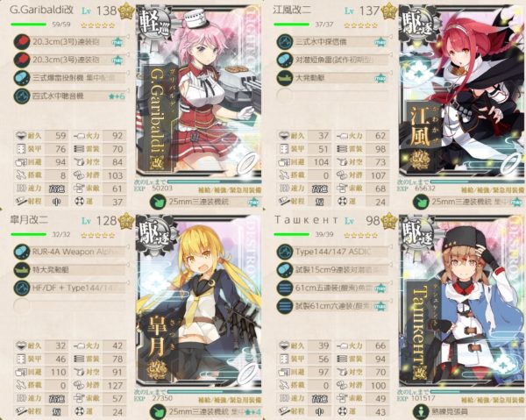
Task: Select the 三式爆雷投射機 depth charge icon
Action: pos(22,78)
